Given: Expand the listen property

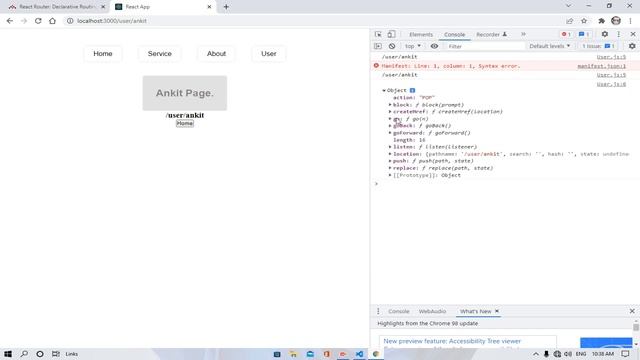Looking at the screenshot, I should [x=390, y=147].
